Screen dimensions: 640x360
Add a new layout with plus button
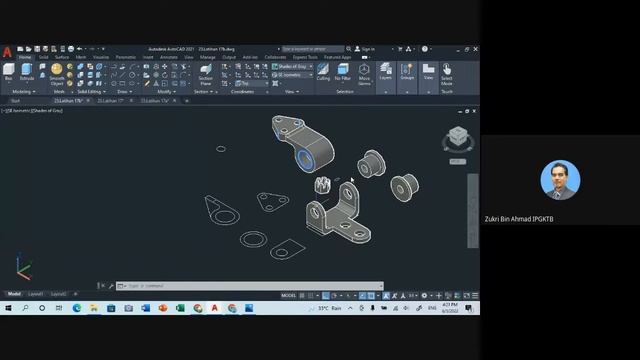(76, 294)
